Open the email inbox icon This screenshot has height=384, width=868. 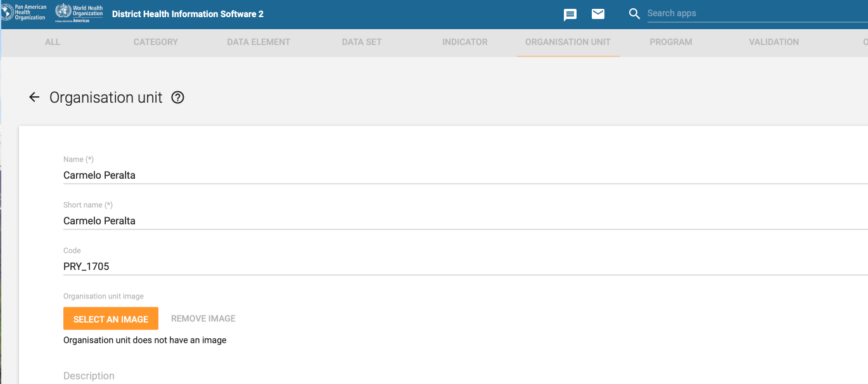(x=597, y=14)
